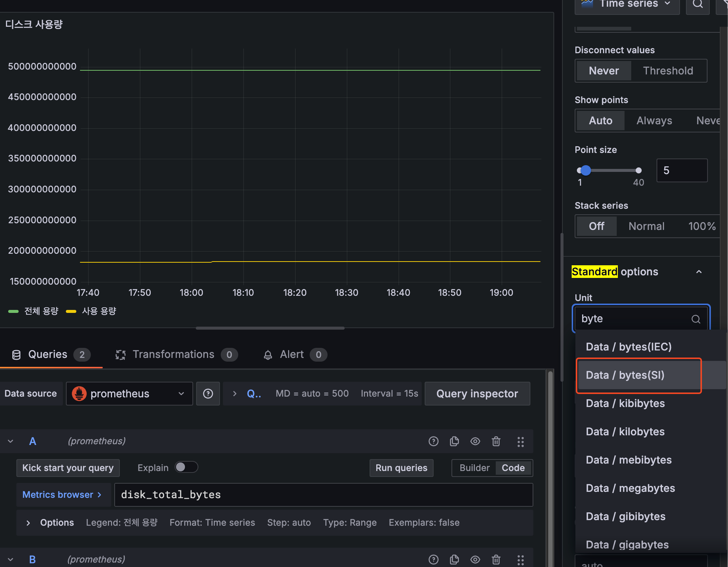The width and height of the screenshot is (728, 567).
Task: Open the prometheus data source dropdown
Action: 129,394
